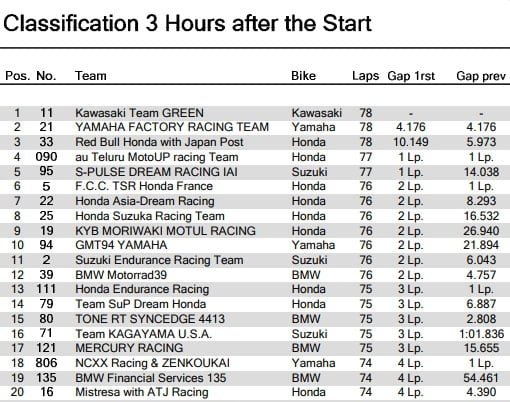Select TONE RT SYNCEDGE 4413 row
Image resolution: width=510 pixels, height=402 pixels.
(x=255, y=319)
